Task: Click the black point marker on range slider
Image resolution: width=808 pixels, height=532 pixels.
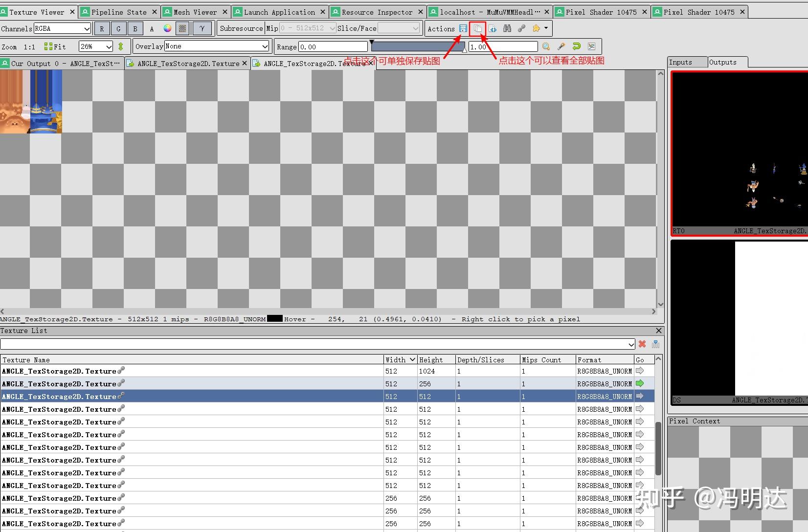Action: click(x=372, y=42)
